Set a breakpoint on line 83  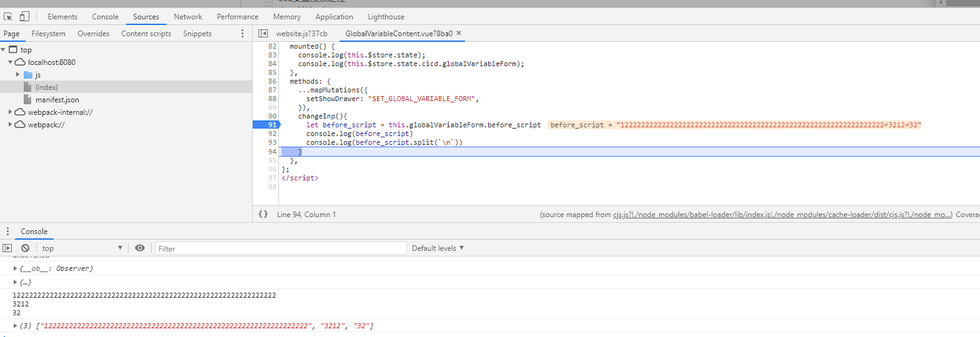click(x=272, y=55)
